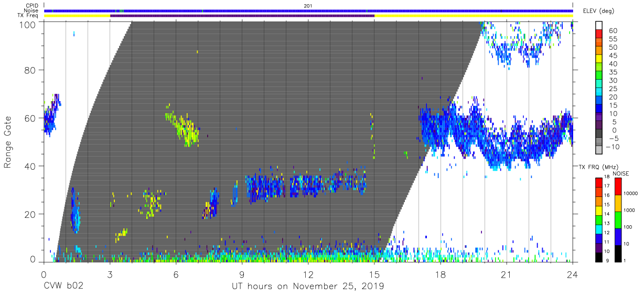
Task: Click the yellow segment of ELEV colorbar
Action: click(600, 59)
